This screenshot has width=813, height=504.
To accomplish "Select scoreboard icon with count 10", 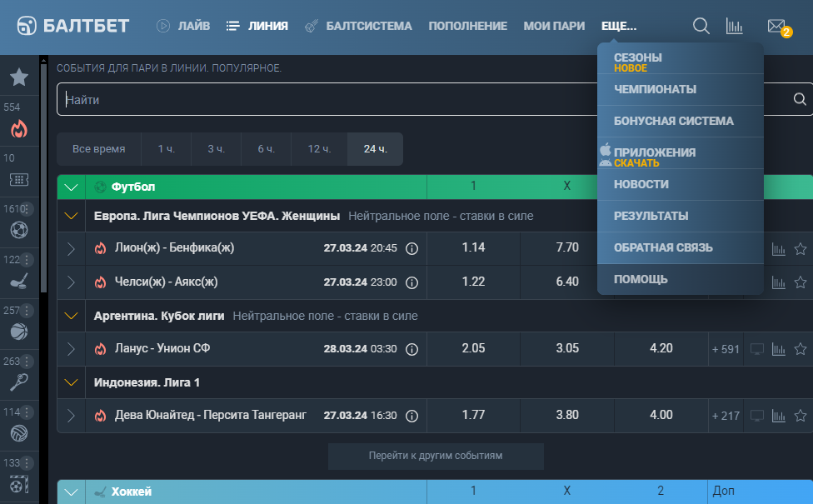I will pos(19,179).
